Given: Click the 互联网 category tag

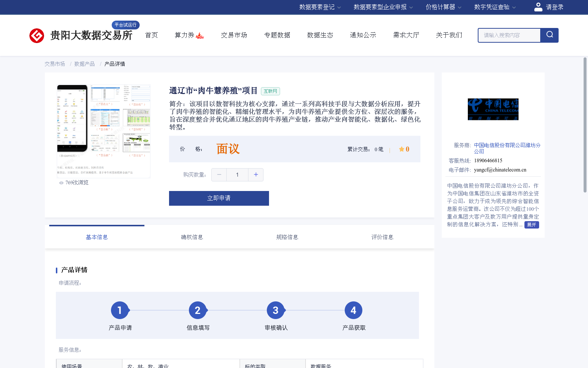Looking at the screenshot, I should coord(270,91).
